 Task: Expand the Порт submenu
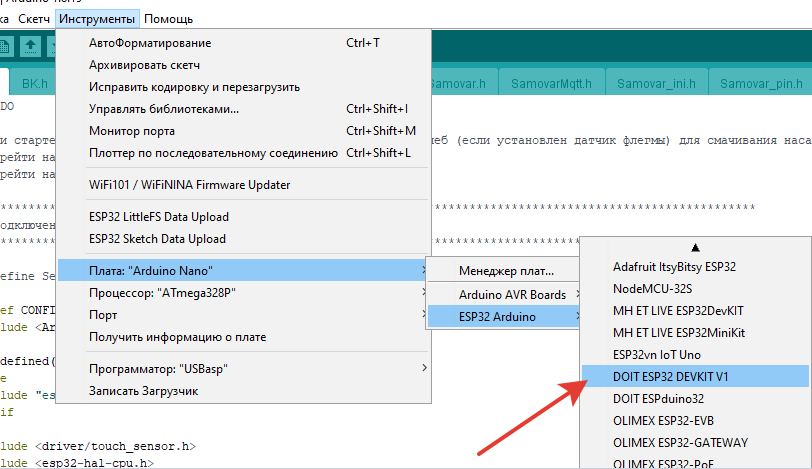coord(243,315)
